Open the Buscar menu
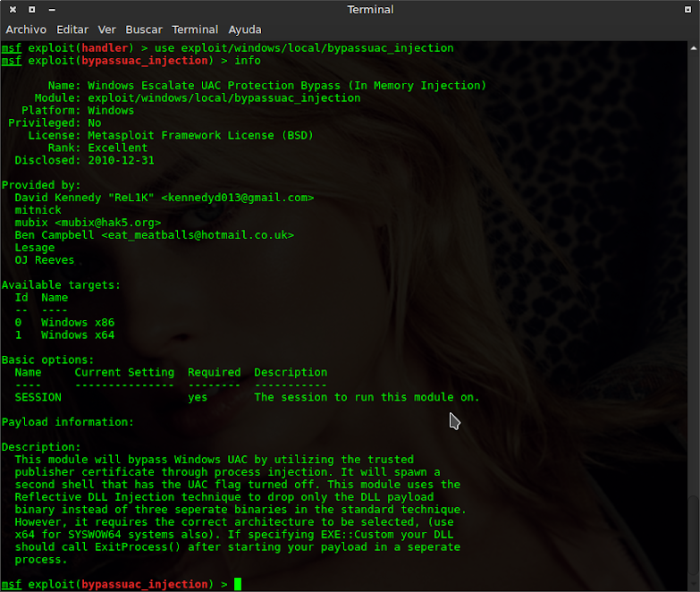The width and height of the screenshot is (700, 592). (144, 30)
